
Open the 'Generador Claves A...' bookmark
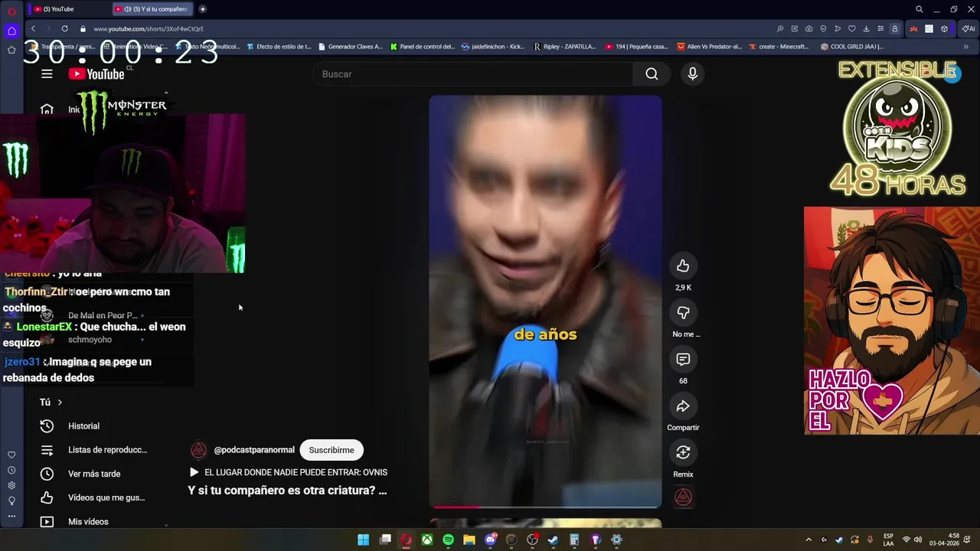click(x=350, y=47)
